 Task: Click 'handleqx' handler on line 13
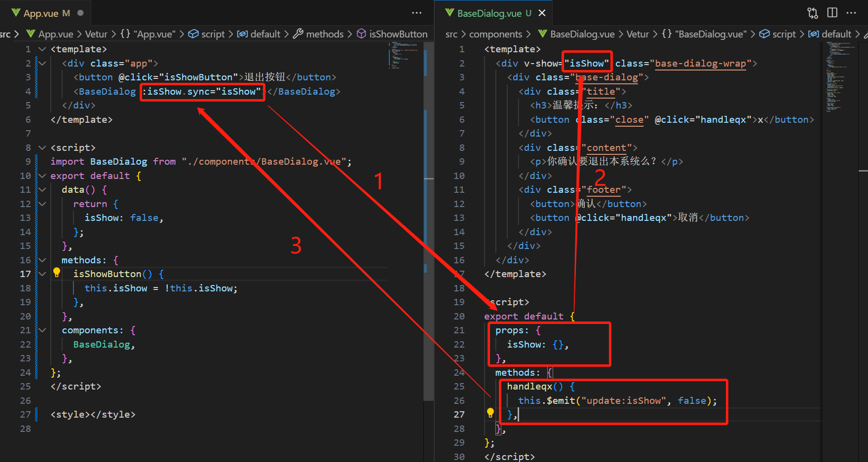[643, 217]
